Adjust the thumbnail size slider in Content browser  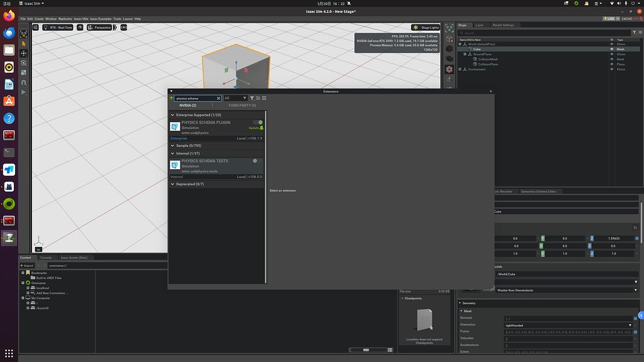click(x=366, y=349)
